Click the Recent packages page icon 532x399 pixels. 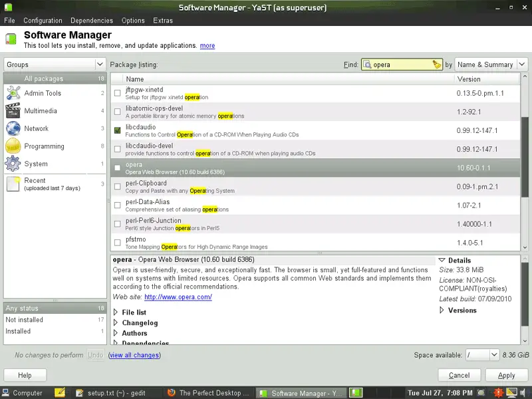13,184
